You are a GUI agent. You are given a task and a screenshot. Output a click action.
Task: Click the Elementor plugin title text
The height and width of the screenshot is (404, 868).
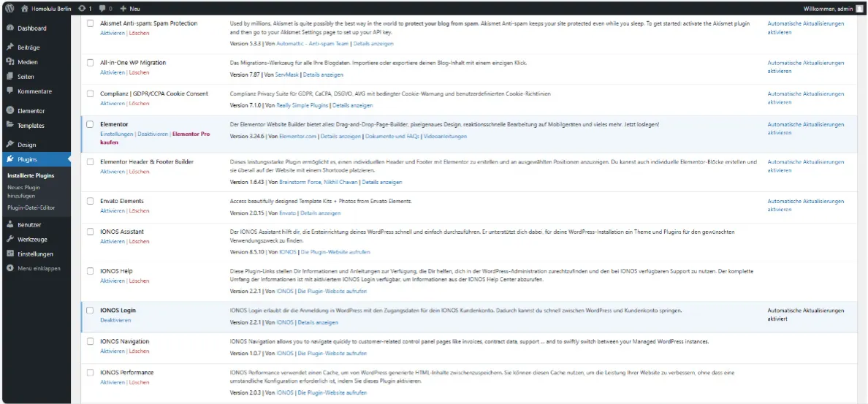pos(114,124)
